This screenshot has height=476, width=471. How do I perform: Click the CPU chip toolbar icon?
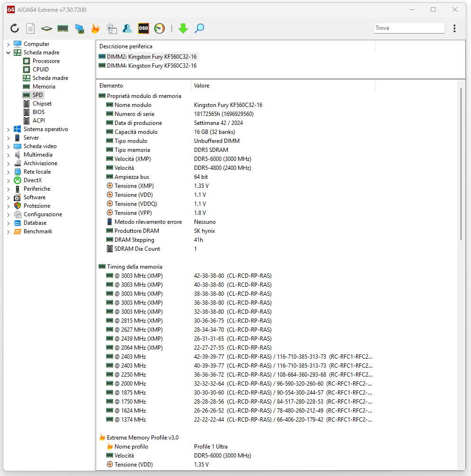46,28
